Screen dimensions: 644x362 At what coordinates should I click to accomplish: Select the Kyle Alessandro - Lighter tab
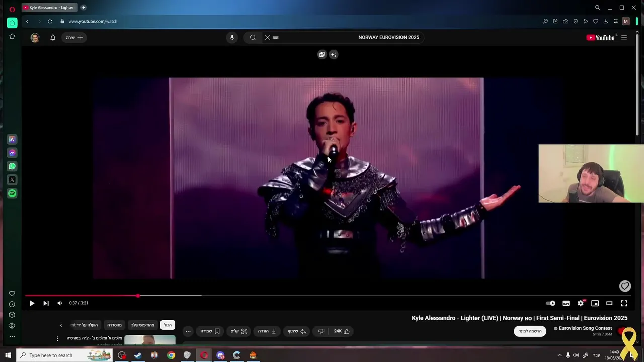(x=50, y=8)
